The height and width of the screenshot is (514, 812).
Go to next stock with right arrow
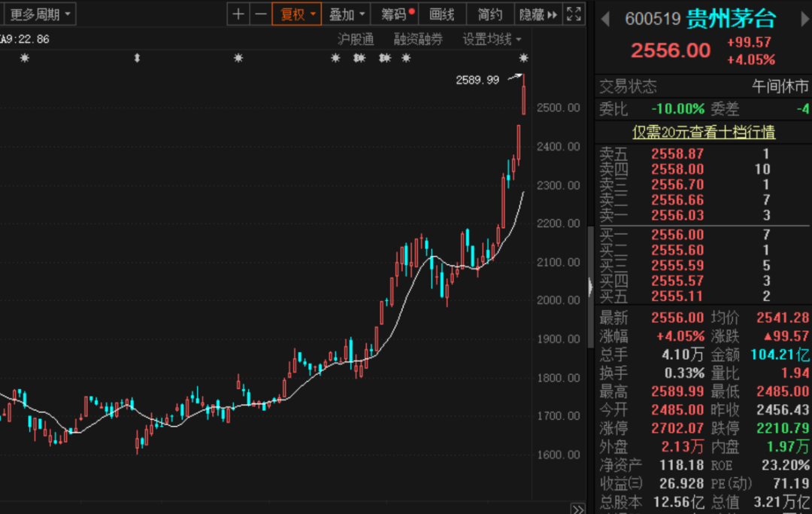point(796,19)
